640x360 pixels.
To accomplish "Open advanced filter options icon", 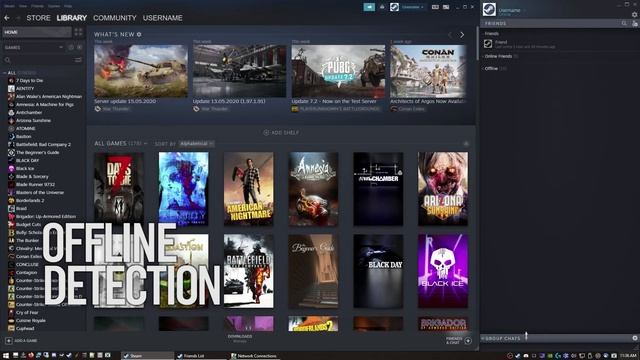I will (x=78, y=60).
